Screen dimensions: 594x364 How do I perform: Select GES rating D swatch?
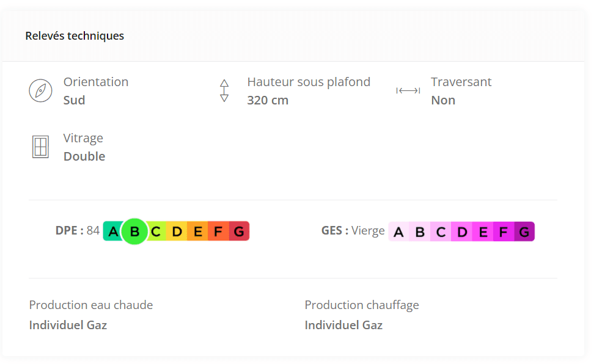(x=462, y=231)
